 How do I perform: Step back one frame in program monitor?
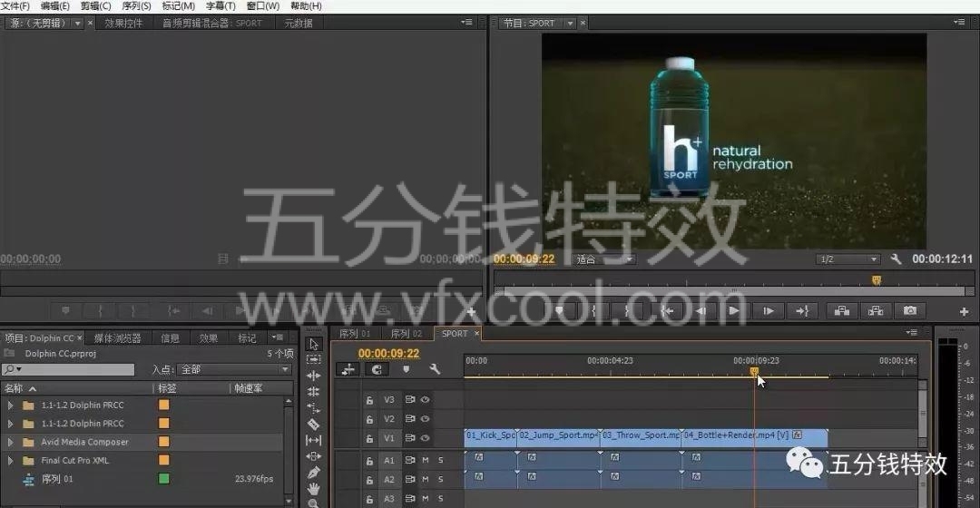[x=701, y=310]
